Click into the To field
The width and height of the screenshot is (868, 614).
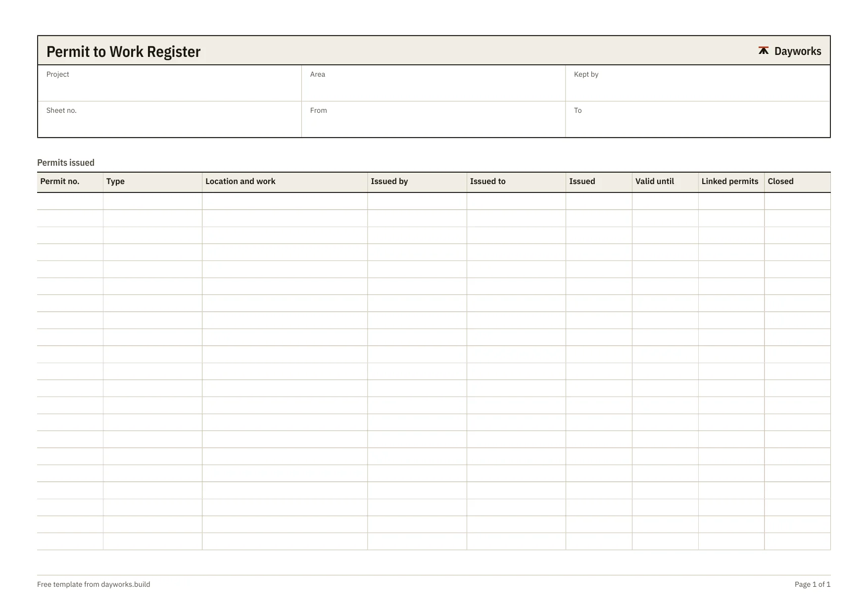pos(697,119)
